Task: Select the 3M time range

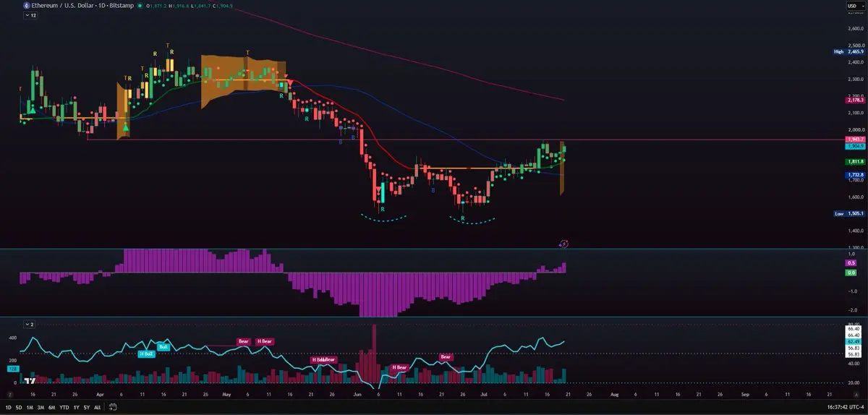Action: point(41,407)
